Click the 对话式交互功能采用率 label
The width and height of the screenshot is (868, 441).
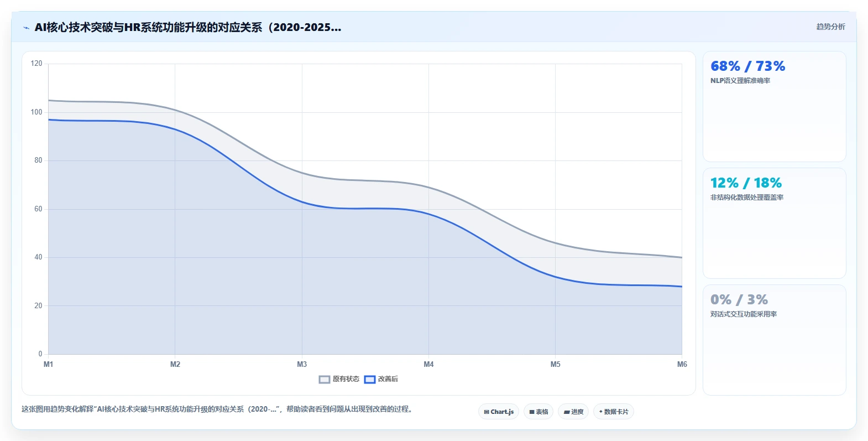coord(744,314)
